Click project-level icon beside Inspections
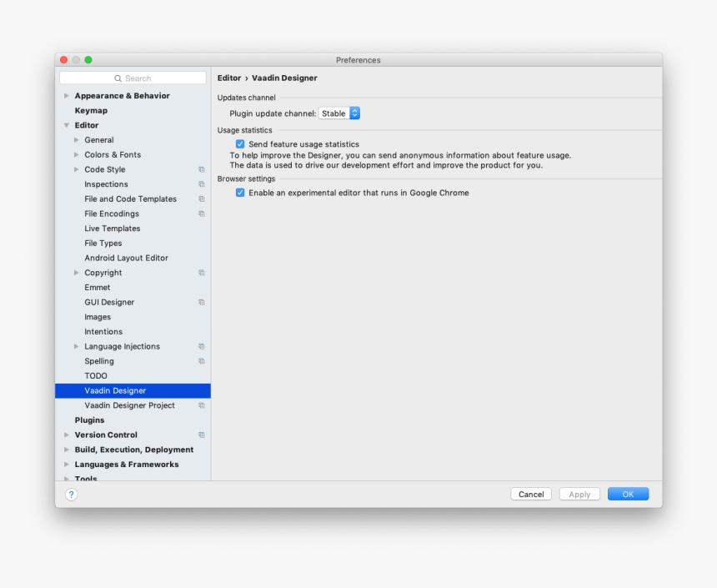This screenshot has width=717, height=588. (201, 184)
